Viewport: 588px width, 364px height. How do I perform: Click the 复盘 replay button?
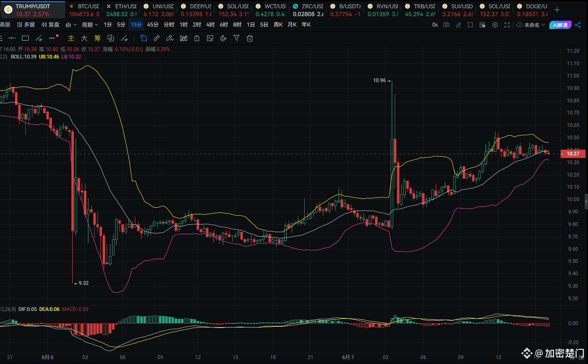pos(50,25)
